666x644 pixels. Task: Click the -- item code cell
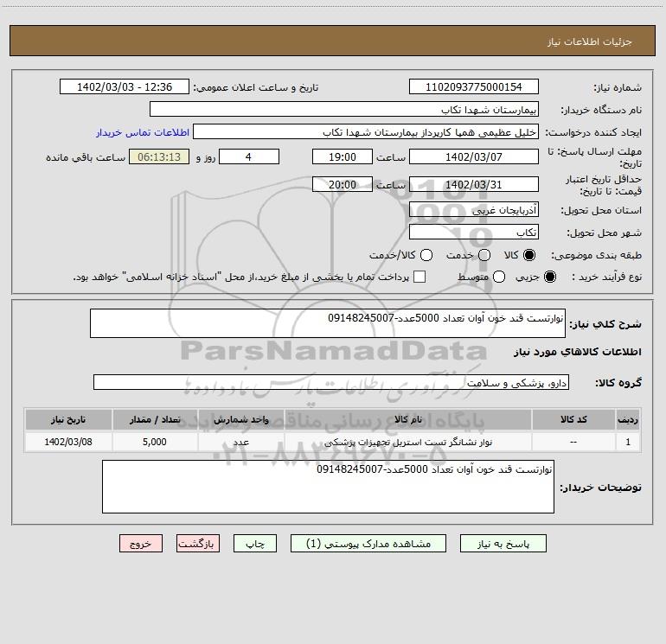click(x=573, y=442)
